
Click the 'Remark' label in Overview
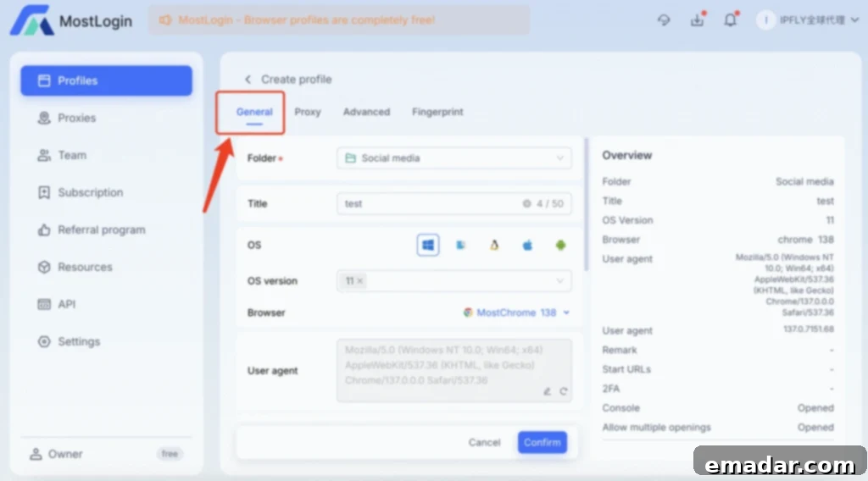tap(620, 350)
